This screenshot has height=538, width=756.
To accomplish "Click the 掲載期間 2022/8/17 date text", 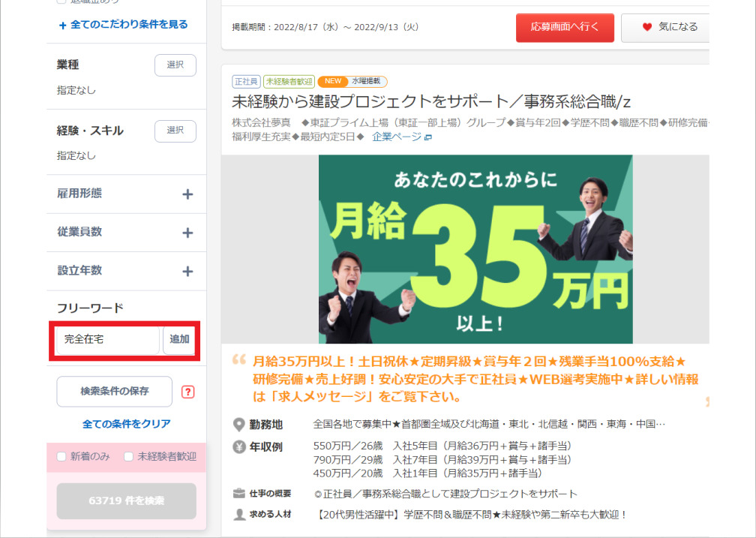I will [x=325, y=28].
